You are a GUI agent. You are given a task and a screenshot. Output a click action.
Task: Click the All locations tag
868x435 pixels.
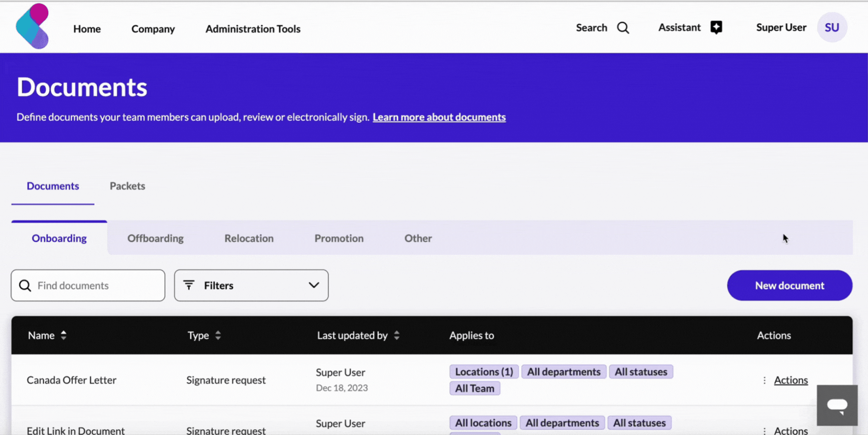(x=483, y=423)
